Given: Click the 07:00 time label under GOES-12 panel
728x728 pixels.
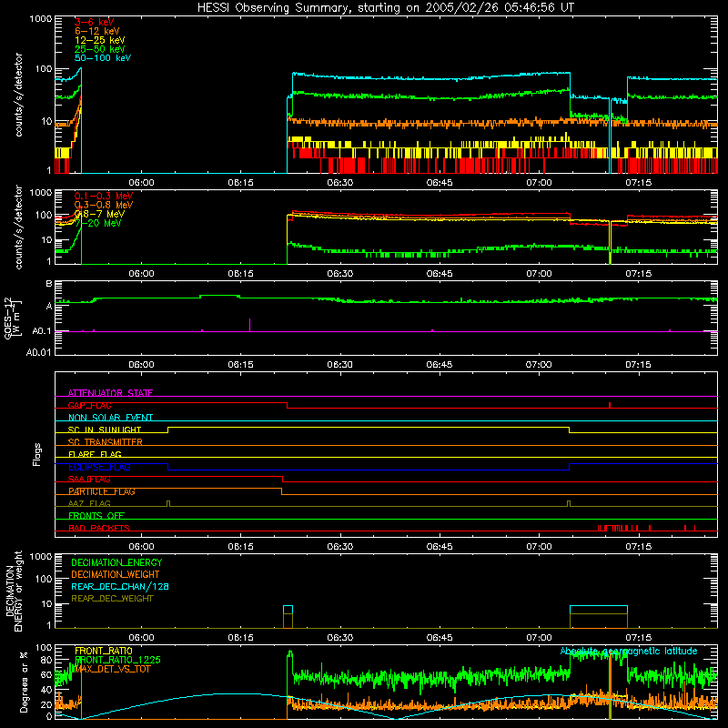Looking at the screenshot, I should [539, 365].
